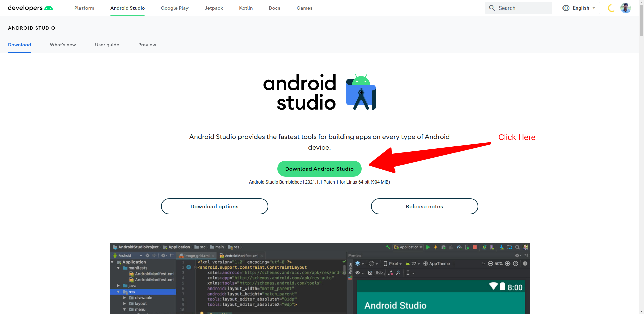Image resolution: width=644 pixels, height=314 pixels.
Task: Switch to the Kotlin tab
Action: coord(246,8)
